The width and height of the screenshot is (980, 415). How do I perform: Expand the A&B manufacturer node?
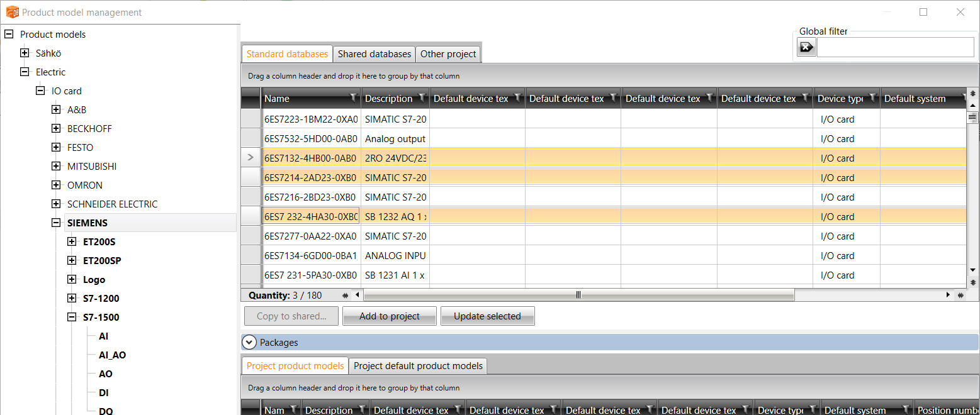point(56,109)
